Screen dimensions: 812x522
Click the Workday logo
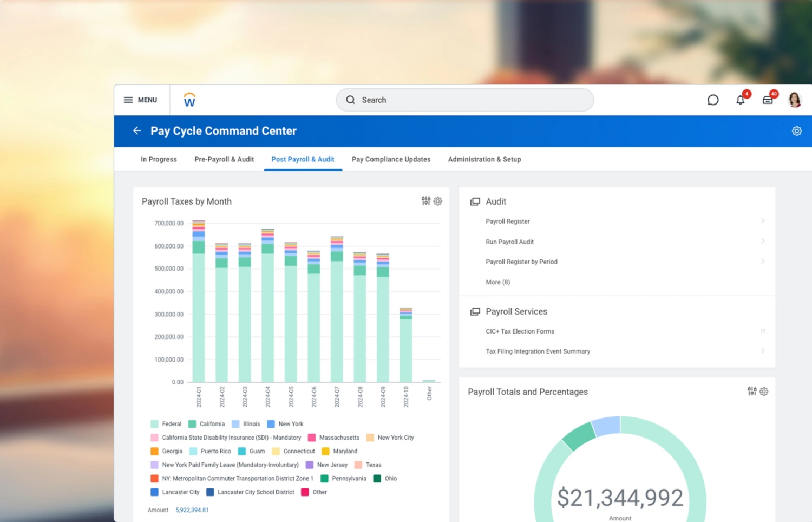(189, 99)
